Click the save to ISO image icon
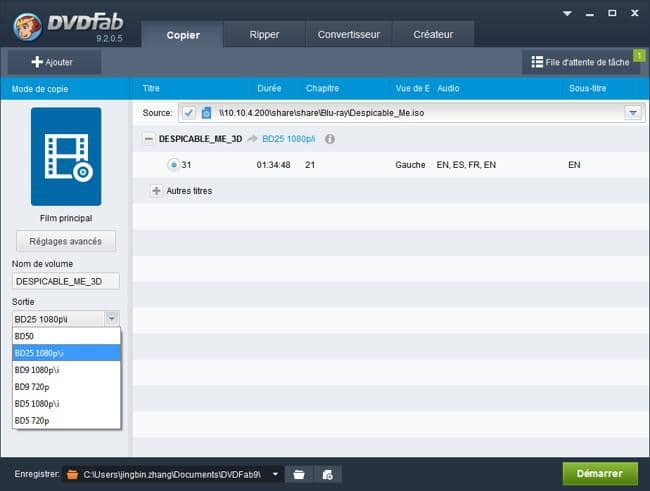 pyautogui.click(x=327, y=474)
